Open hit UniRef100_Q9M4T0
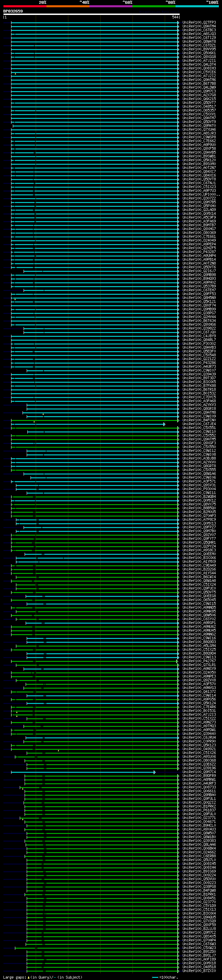The width and height of the screenshot is (222, 980). click(199, 125)
